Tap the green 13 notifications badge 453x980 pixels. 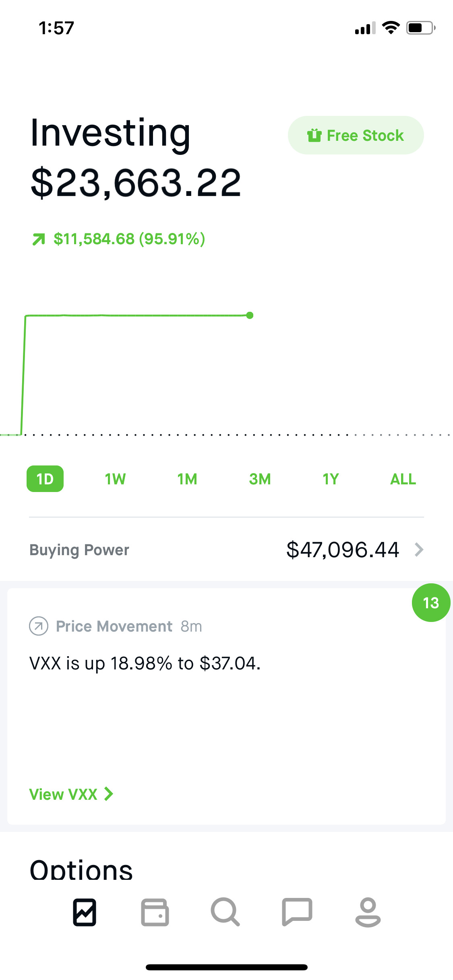pyautogui.click(x=431, y=603)
